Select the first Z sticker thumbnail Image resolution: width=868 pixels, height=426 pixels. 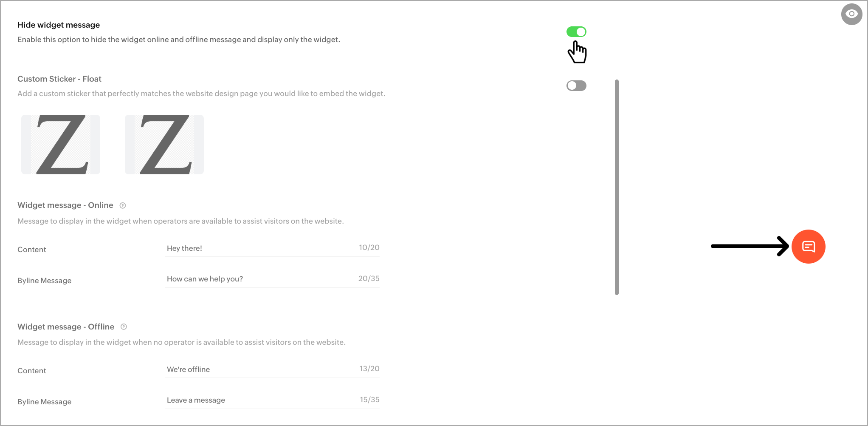tap(61, 145)
